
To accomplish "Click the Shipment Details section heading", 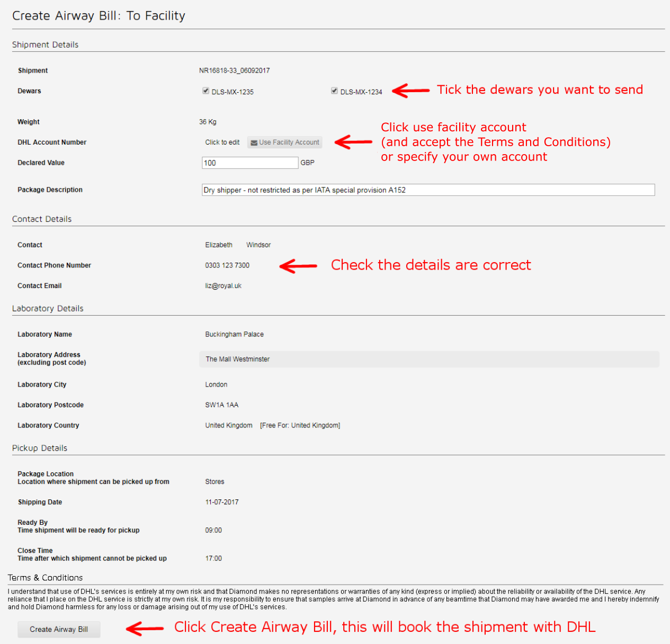I will click(45, 44).
